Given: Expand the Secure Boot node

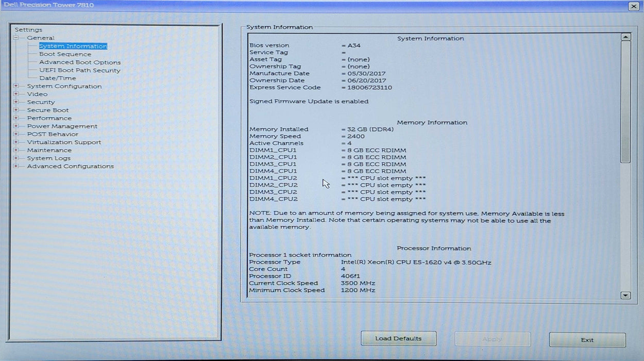Looking at the screenshot, I should (16, 110).
